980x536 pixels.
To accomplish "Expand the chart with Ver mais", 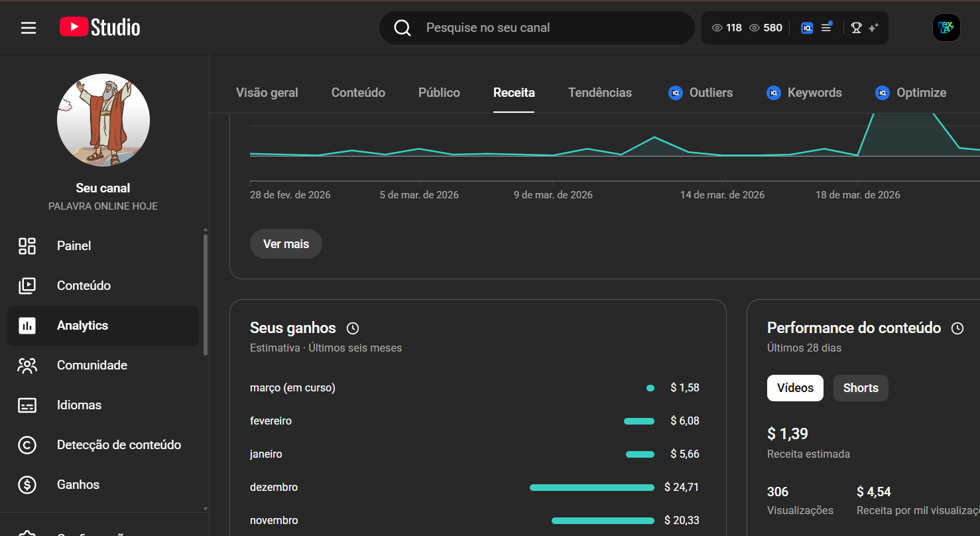I will tap(286, 244).
